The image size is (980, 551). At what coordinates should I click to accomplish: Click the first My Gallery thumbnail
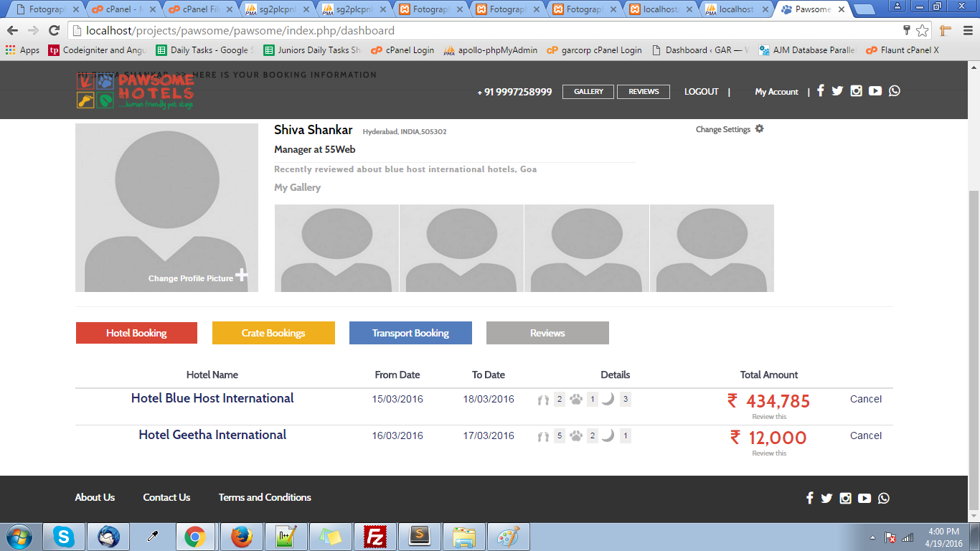coord(336,248)
